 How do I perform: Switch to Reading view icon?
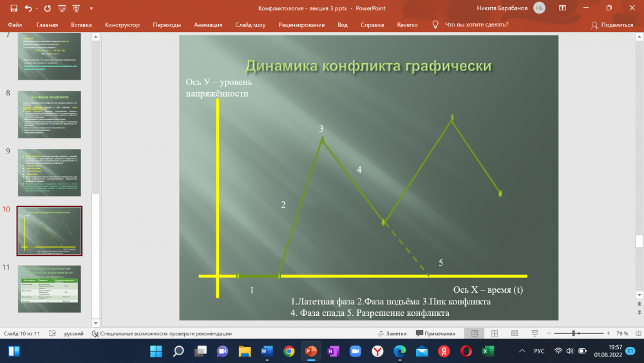click(x=514, y=333)
